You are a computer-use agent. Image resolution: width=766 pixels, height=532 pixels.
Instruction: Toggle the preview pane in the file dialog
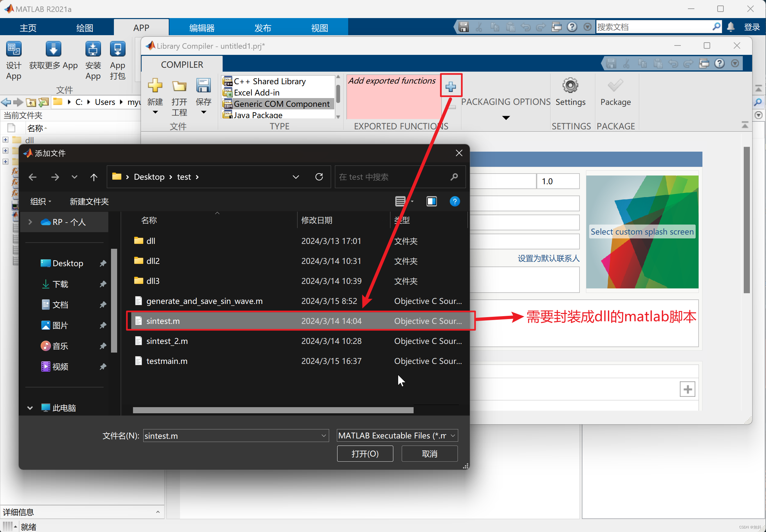431,201
